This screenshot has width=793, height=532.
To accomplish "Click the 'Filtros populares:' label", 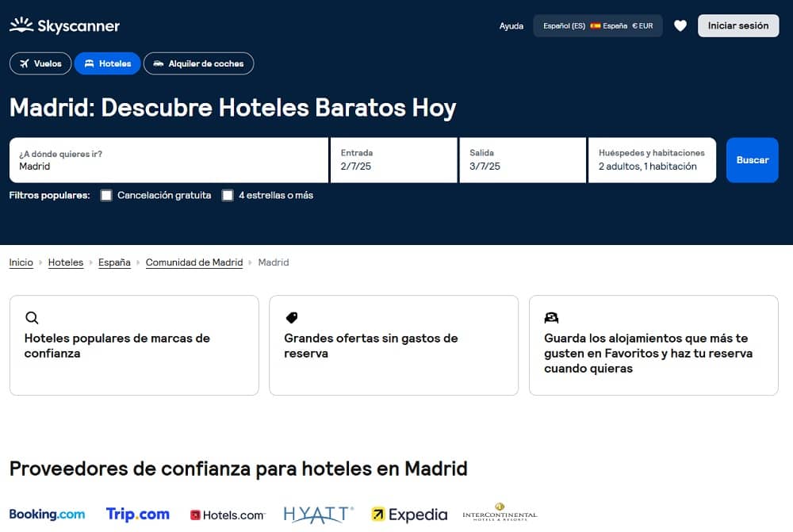I will click(49, 195).
